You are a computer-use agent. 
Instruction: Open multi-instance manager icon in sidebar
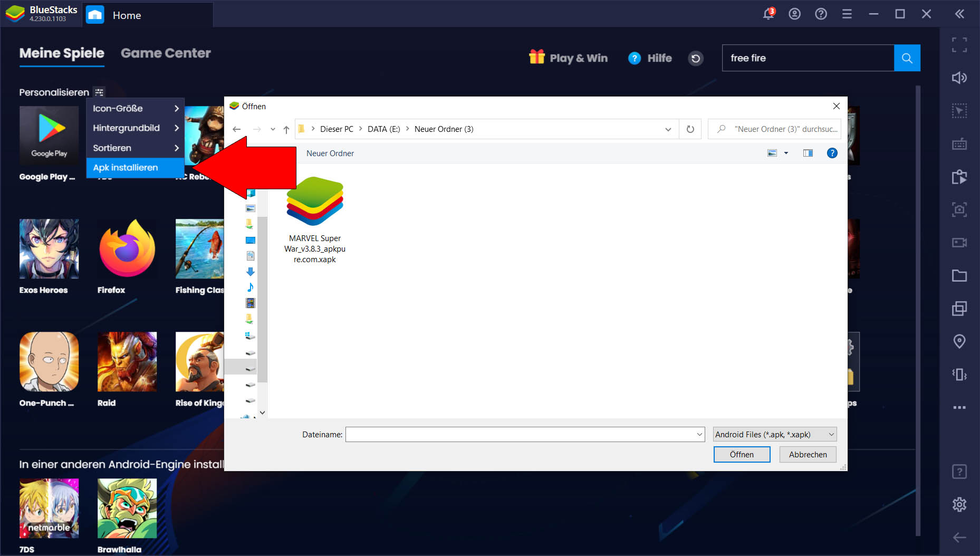pyautogui.click(x=959, y=309)
